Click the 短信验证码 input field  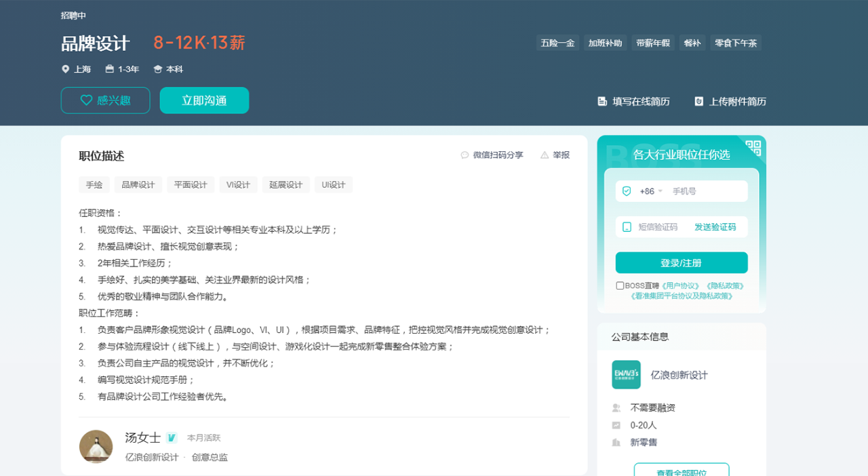point(661,227)
